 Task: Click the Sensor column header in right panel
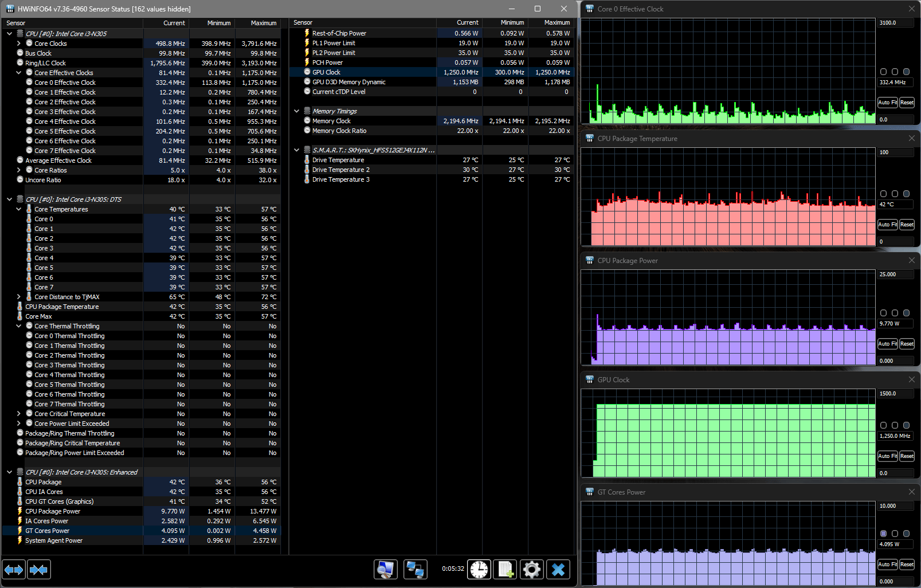tap(303, 23)
